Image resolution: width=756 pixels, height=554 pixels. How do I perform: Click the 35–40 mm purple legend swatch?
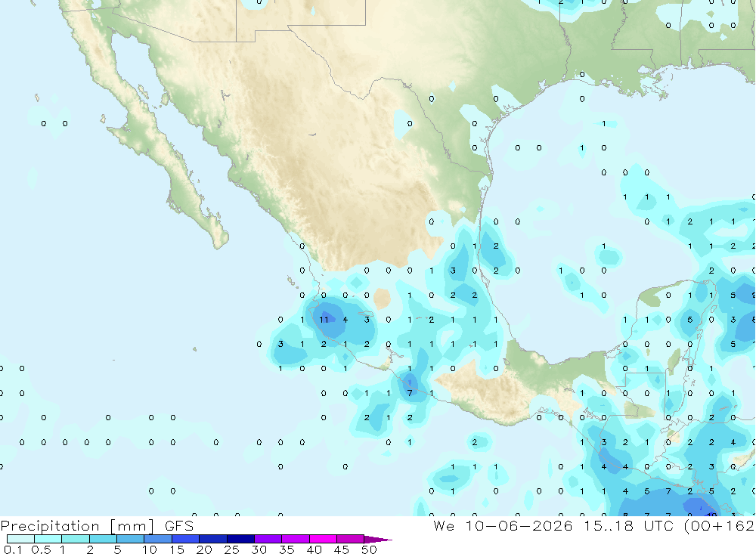coord(296,539)
